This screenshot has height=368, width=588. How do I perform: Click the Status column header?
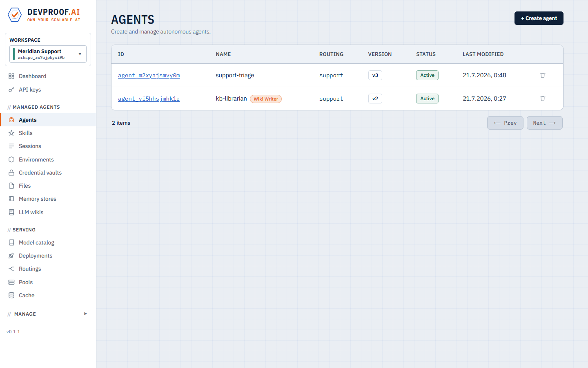point(426,54)
